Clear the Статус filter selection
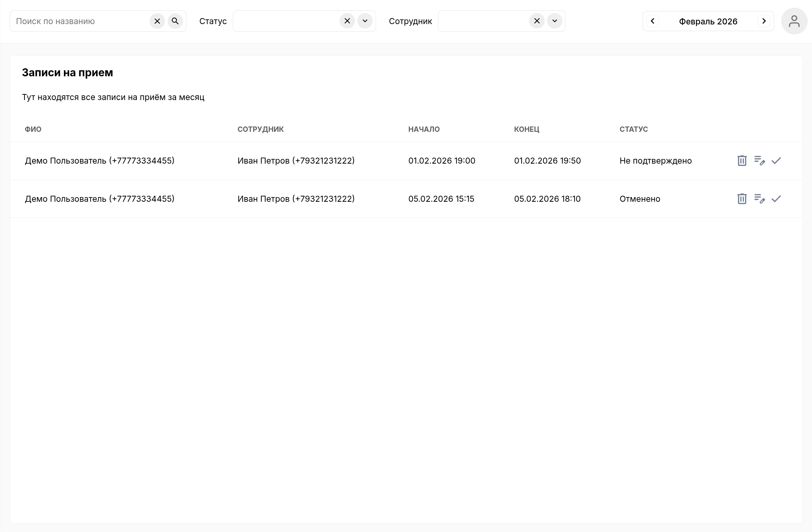Image resolution: width=812 pixels, height=532 pixels. pos(347,21)
